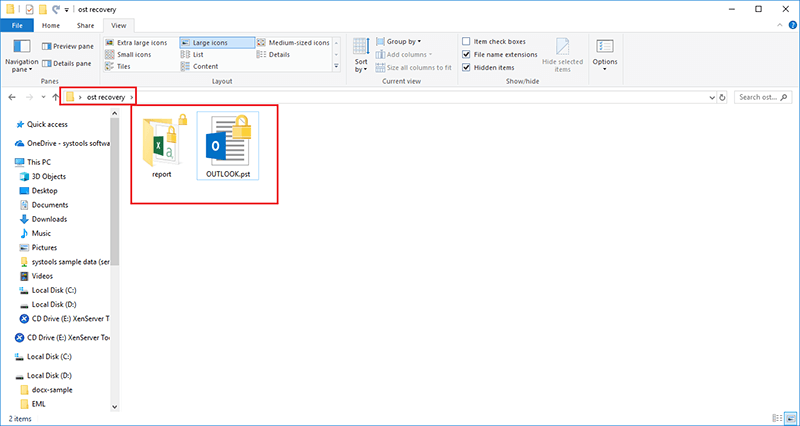Select Medium-sized icons layout

[293, 43]
